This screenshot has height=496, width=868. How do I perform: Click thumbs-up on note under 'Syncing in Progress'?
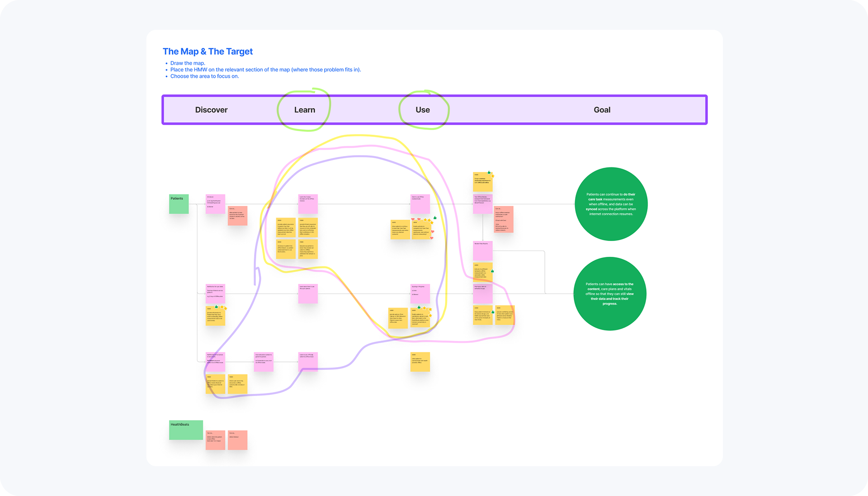(x=419, y=307)
